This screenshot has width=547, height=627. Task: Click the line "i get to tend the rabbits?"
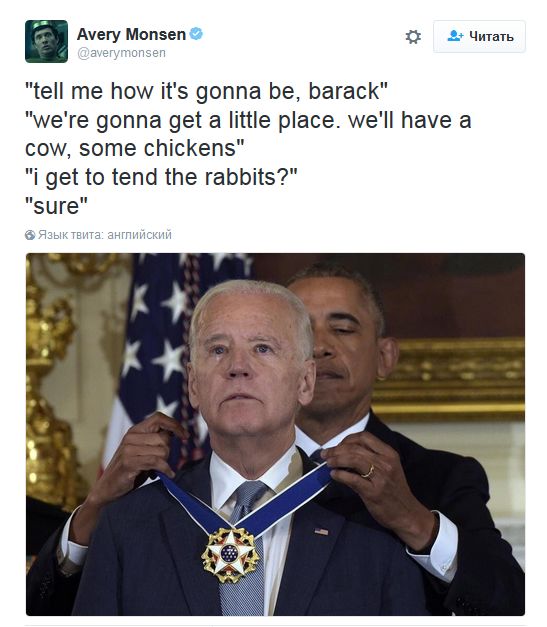click(161, 178)
